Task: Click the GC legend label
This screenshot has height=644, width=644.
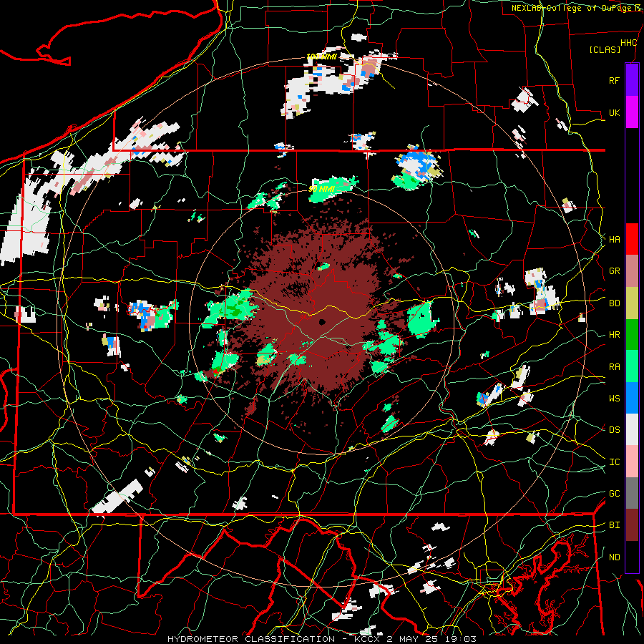Action: point(615,493)
